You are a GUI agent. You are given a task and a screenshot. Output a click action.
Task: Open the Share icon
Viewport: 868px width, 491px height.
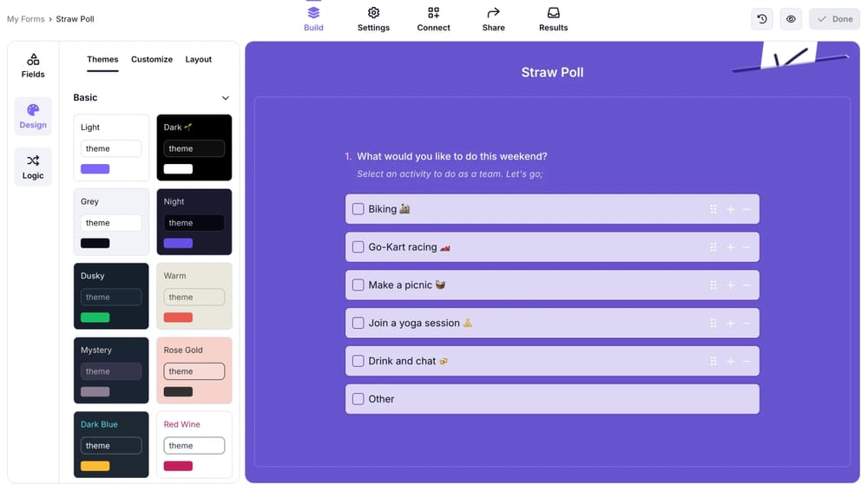(x=493, y=13)
